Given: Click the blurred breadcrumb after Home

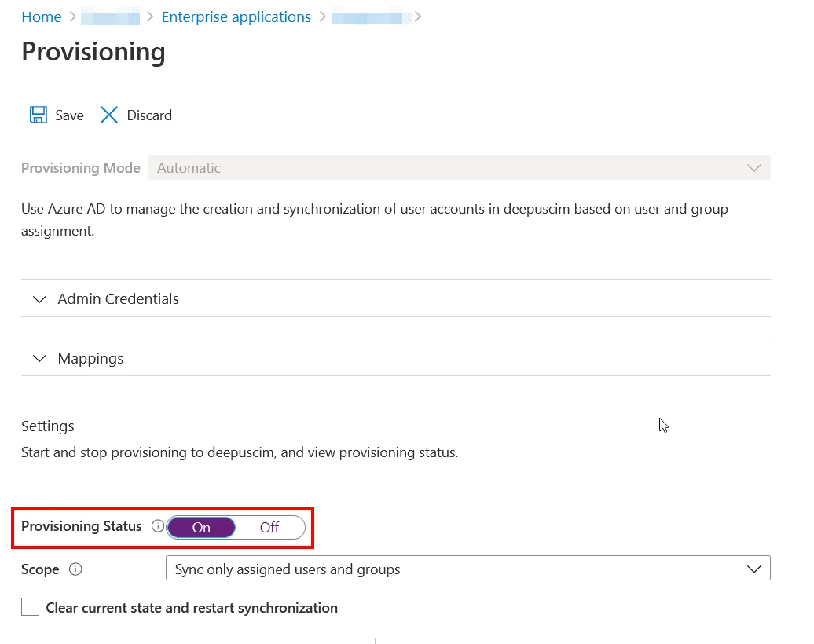Looking at the screenshot, I should click(110, 16).
